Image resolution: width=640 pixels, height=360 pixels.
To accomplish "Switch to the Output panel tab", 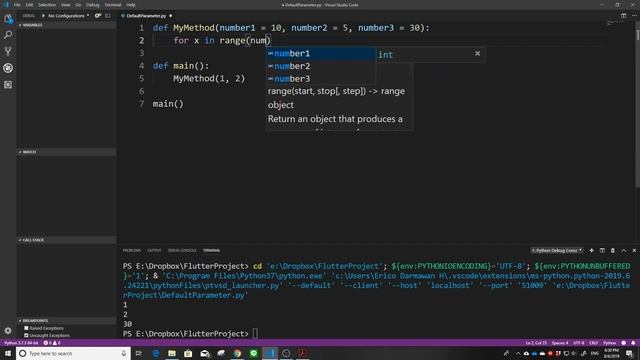I will pos(154,250).
